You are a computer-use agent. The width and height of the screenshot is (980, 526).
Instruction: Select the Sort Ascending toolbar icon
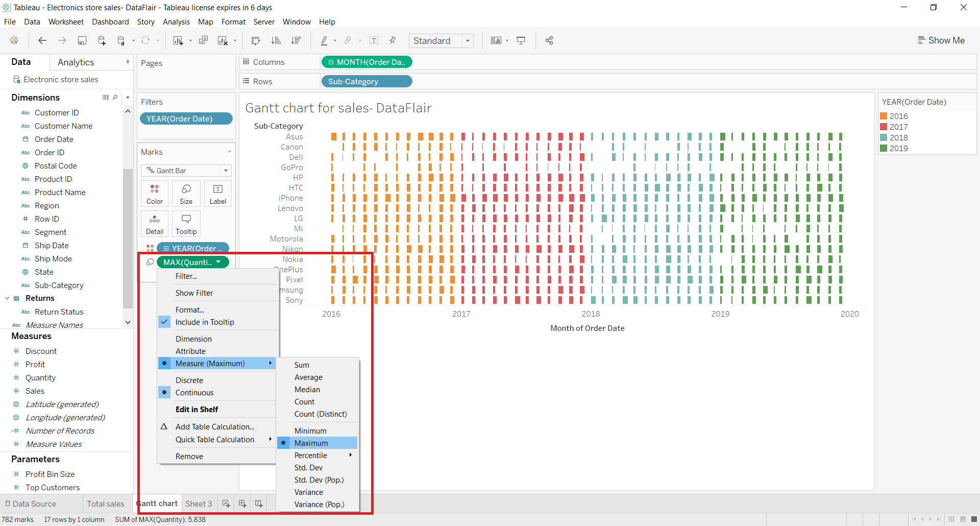click(x=276, y=40)
